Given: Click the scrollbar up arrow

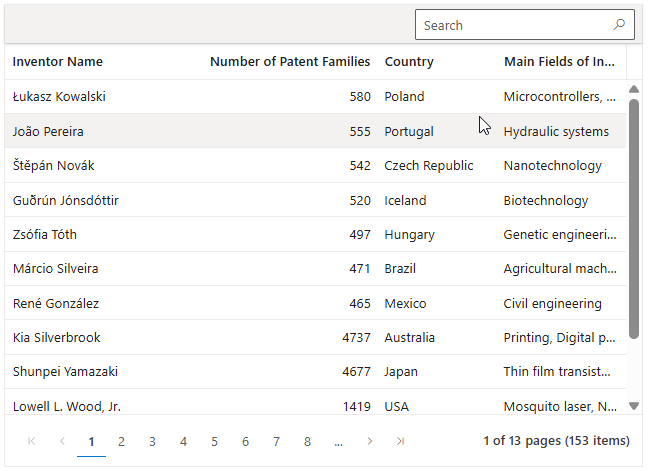Looking at the screenshot, I should 634,89.
